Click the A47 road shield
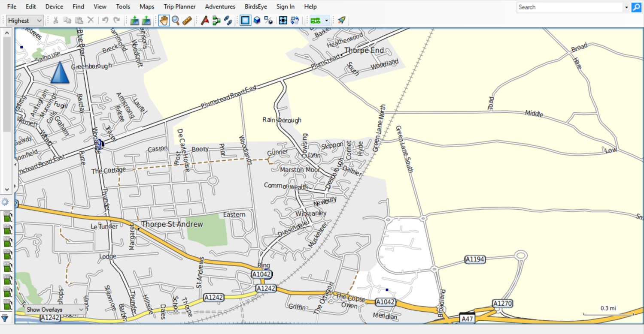The height and width of the screenshot is (334, 644). click(x=467, y=319)
